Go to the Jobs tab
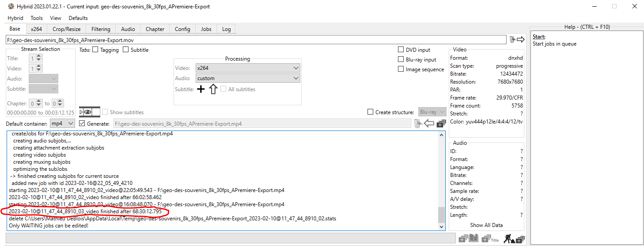The height and width of the screenshot is (246, 644). tap(206, 29)
